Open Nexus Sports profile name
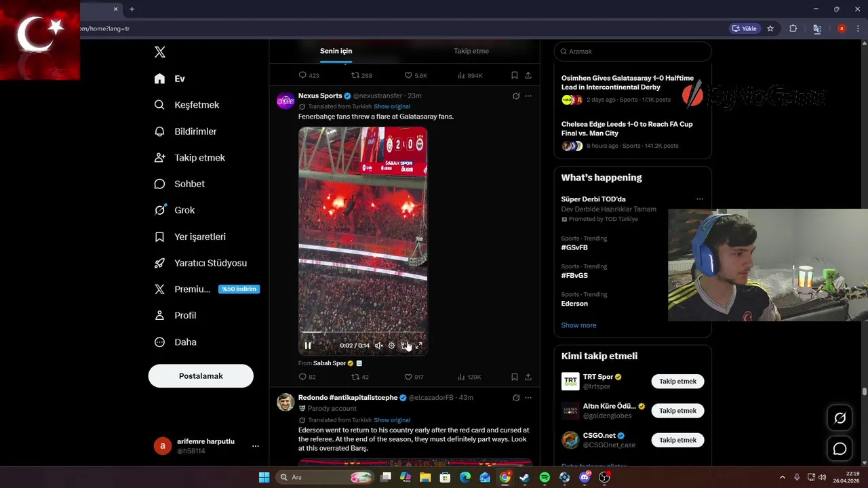This screenshot has height=488, width=868. click(x=320, y=96)
